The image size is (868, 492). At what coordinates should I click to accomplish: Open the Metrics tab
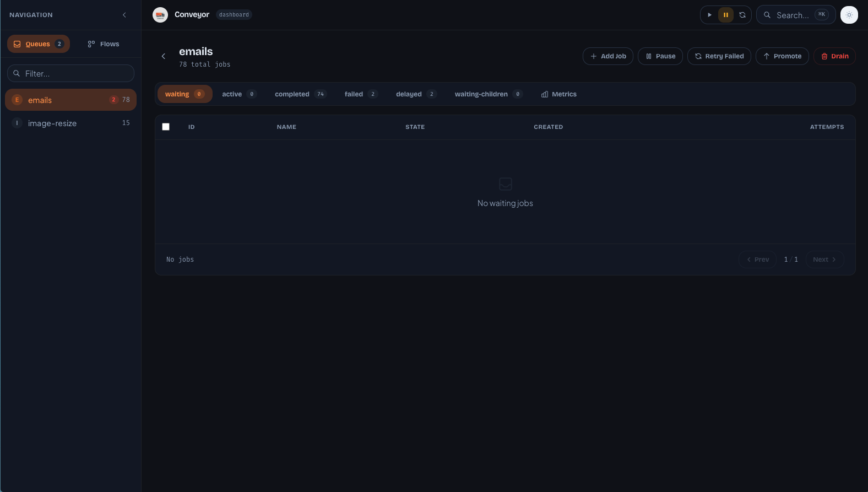[x=558, y=94]
